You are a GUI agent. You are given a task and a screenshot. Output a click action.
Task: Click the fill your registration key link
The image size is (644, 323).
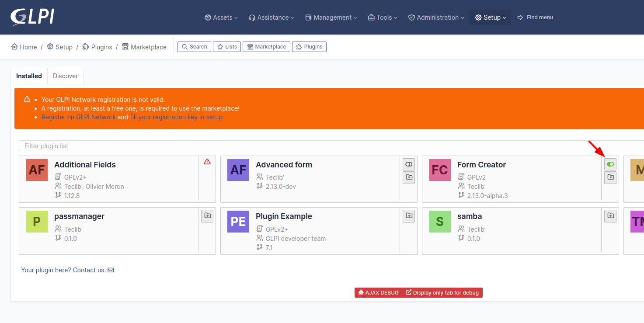177,117
